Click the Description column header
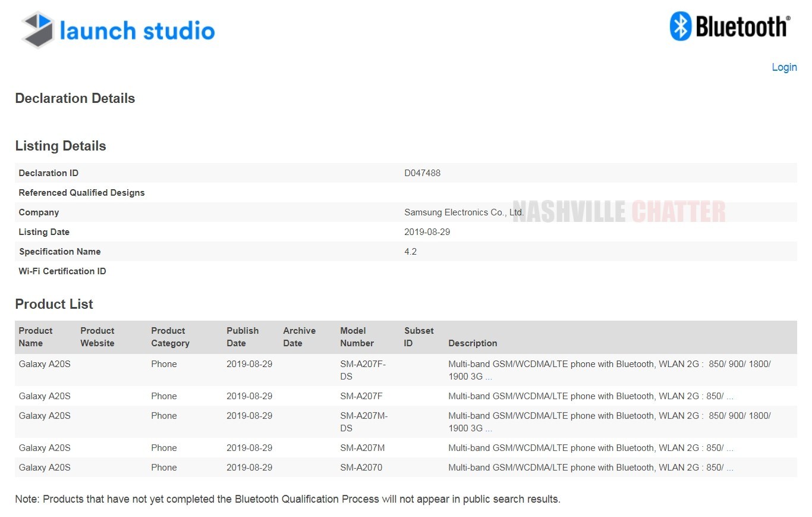Screen dimensions: 812x517 pyautogui.click(x=473, y=343)
